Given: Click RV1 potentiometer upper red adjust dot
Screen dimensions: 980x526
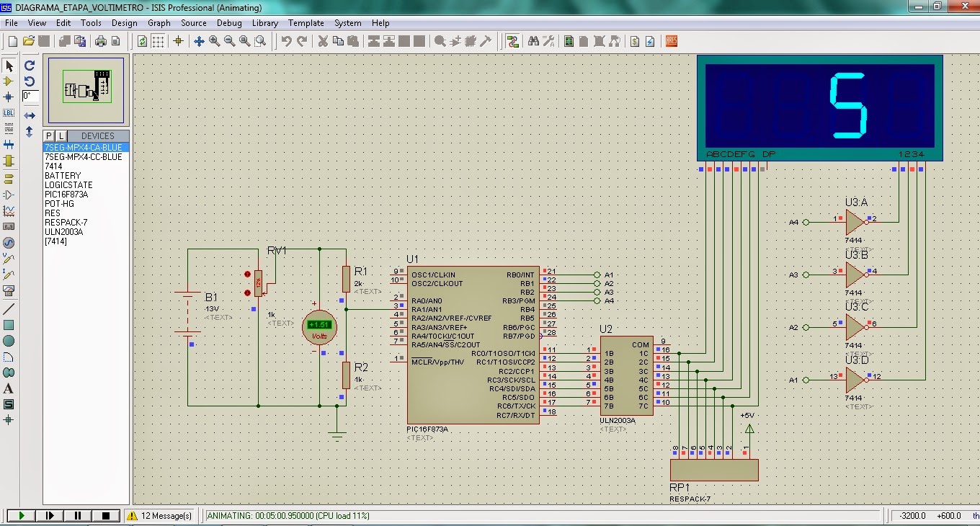Looking at the screenshot, I should (x=248, y=275).
